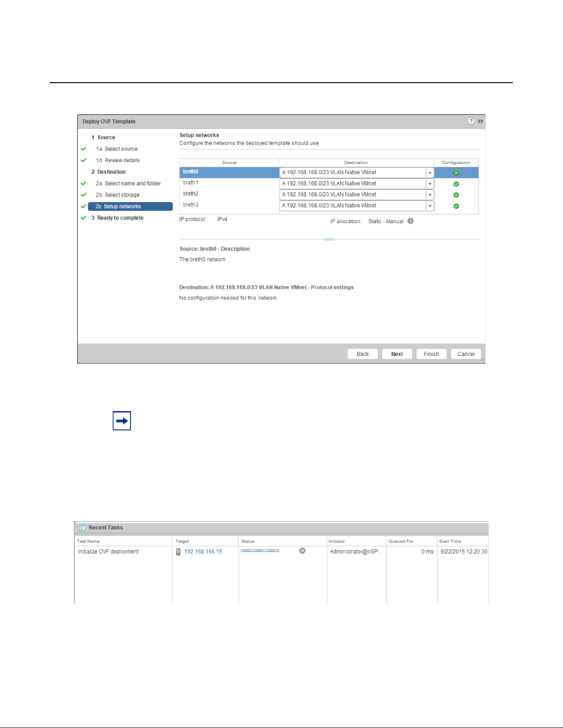Click the Static - Manual allocation value
563x728 pixels.
coord(386,221)
